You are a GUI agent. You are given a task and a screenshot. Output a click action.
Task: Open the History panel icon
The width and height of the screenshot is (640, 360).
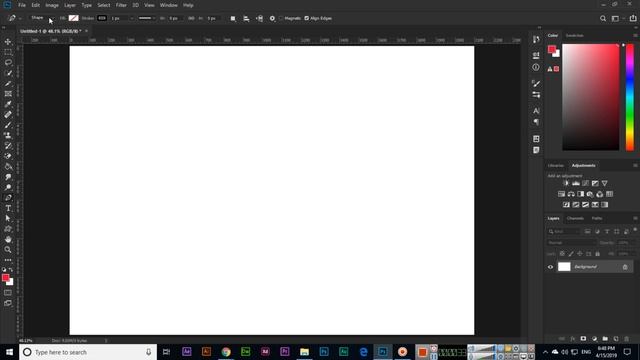point(536,39)
